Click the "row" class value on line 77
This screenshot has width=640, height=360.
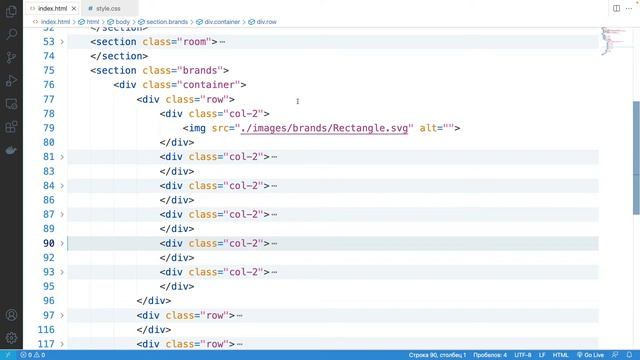[x=214, y=100]
